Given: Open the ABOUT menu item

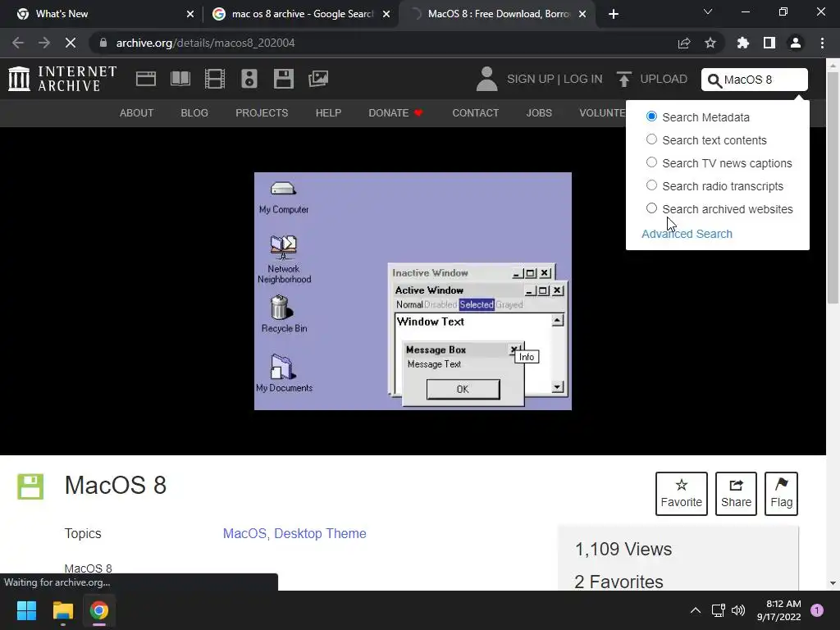Looking at the screenshot, I should point(137,113).
